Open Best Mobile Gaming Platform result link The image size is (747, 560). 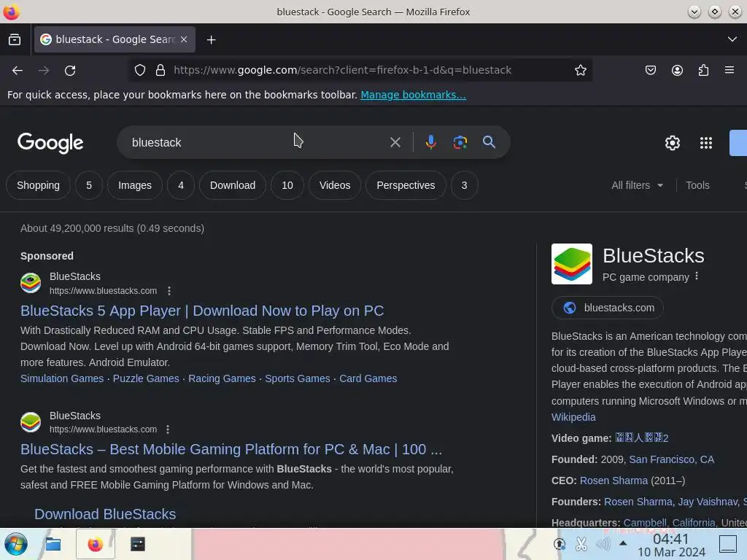[x=231, y=449]
